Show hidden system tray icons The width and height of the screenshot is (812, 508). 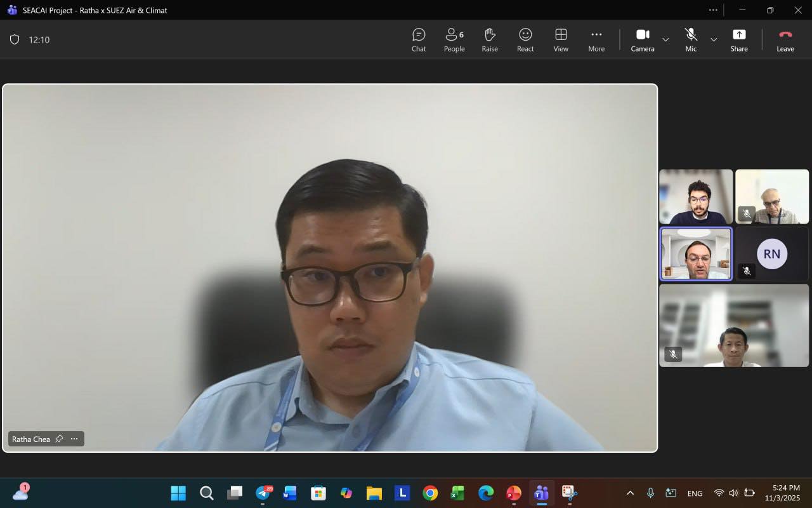630,493
